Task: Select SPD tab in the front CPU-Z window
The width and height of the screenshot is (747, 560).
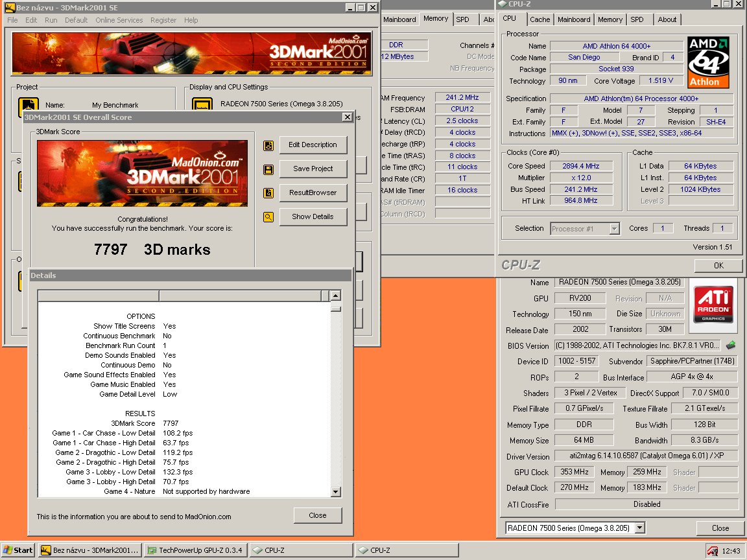Action: [x=637, y=19]
